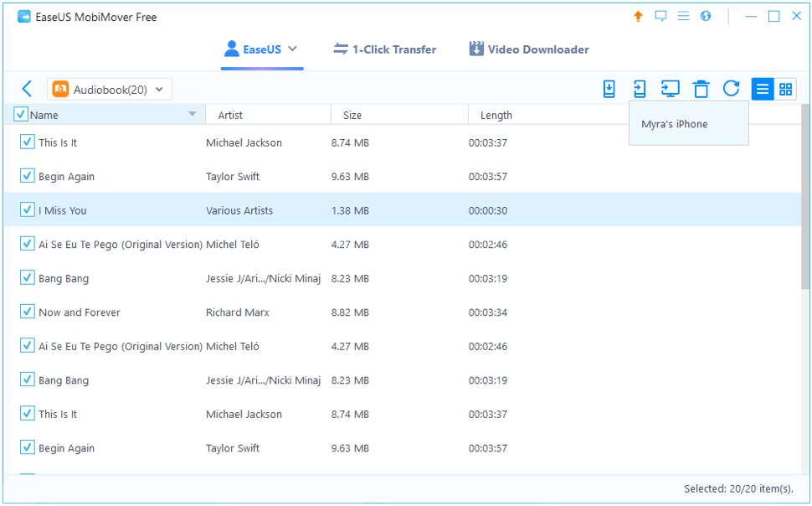The image size is (812, 506).
Task: Uncheck the Now and Forever checkbox
Action: click(27, 312)
